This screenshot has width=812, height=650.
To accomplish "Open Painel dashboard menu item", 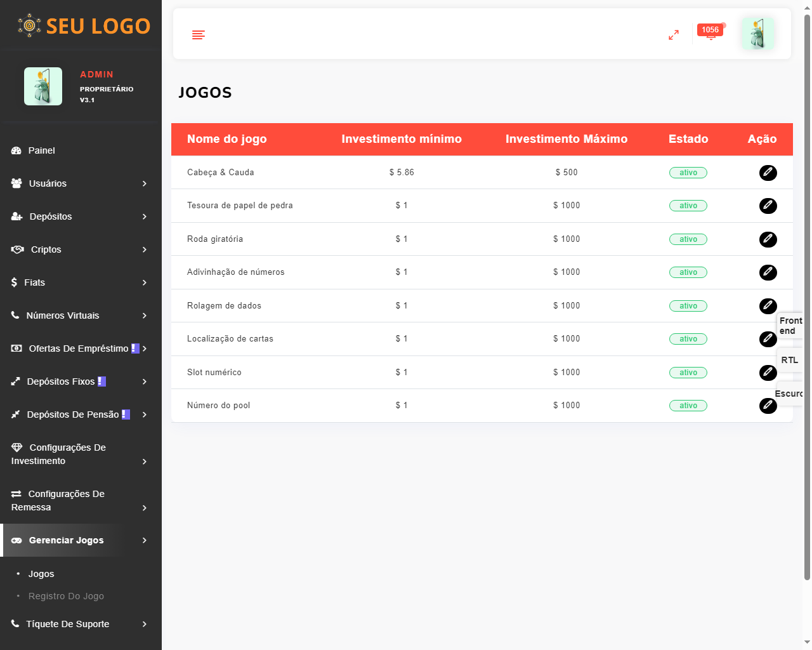I will (42, 150).
